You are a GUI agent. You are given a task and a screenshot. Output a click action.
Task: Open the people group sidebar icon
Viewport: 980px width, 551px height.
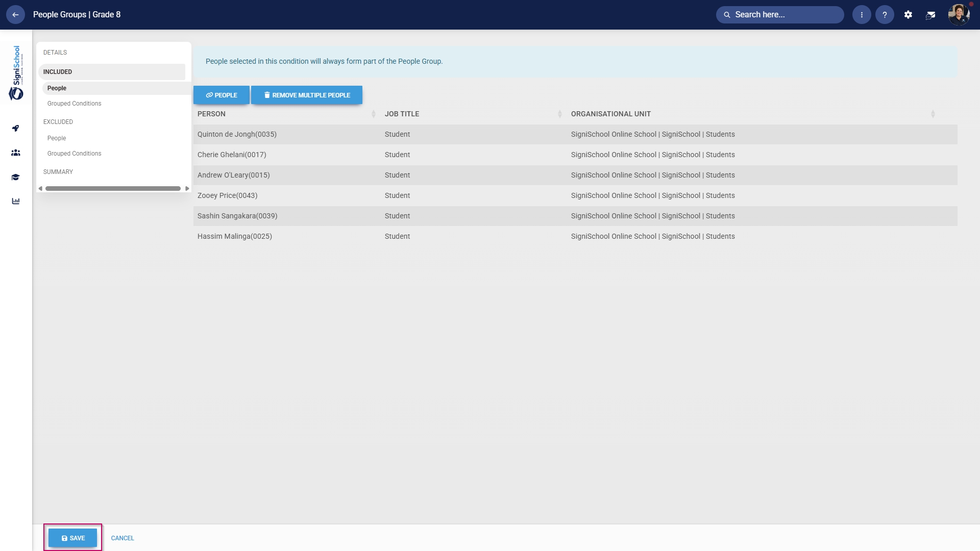[x=16, y=153]
